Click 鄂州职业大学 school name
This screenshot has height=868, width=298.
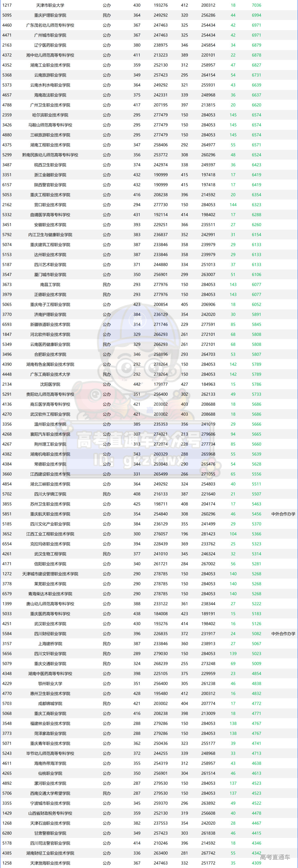click(50, 683)
